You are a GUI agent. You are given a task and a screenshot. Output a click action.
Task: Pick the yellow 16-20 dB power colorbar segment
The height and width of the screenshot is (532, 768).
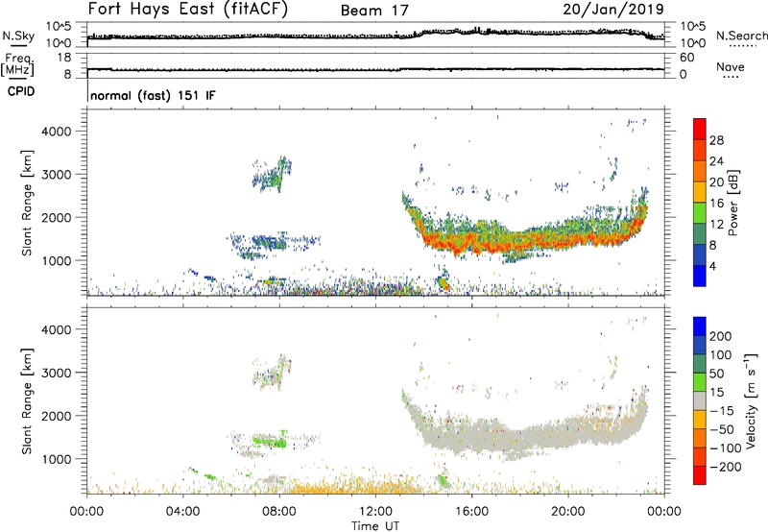click(x=700, y=192)
